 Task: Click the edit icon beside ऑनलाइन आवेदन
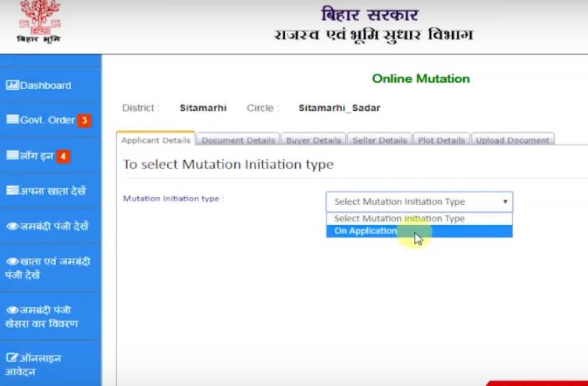click(12, 358)
